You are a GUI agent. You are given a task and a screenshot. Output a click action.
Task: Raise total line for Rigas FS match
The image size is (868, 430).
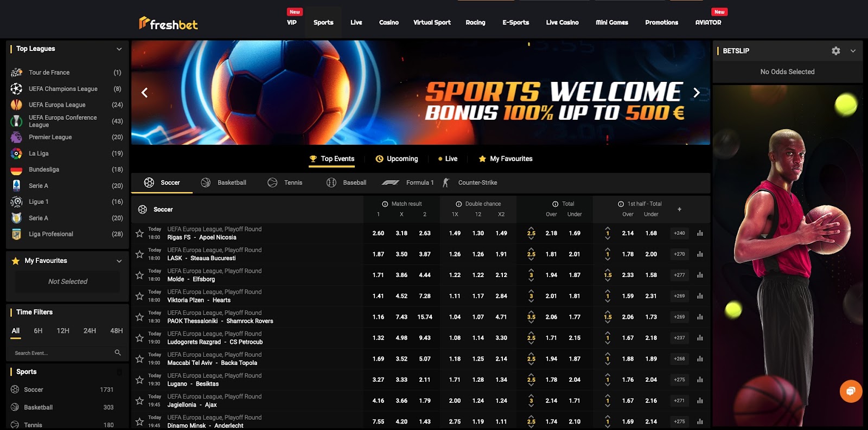pyautogui.click(x=531, y=228)
